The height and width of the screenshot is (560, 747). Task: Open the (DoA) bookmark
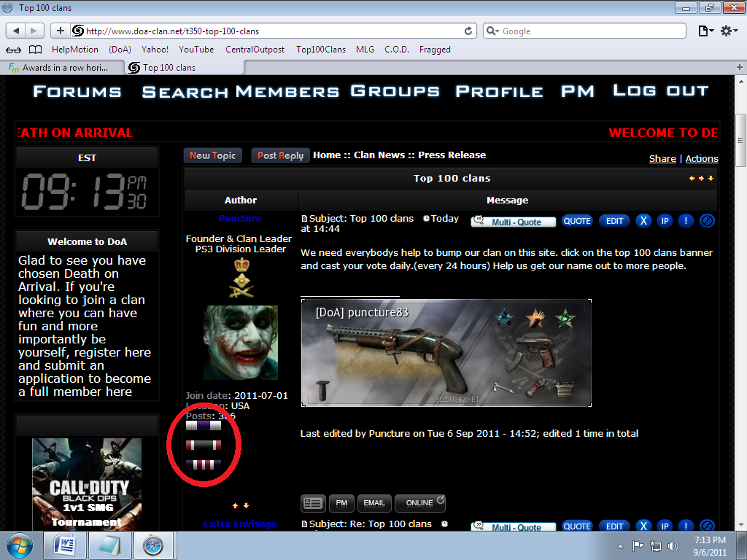[120, 50]
